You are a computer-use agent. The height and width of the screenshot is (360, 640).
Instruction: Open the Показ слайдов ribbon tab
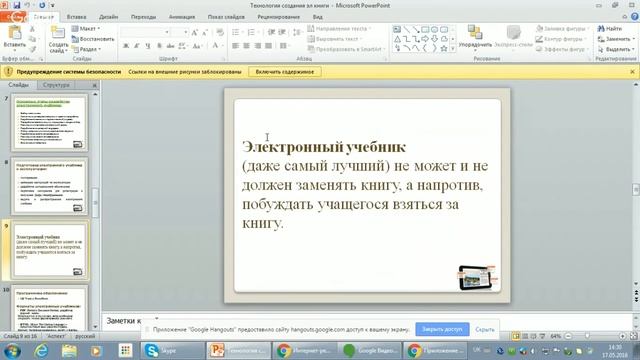pos(226,17)
